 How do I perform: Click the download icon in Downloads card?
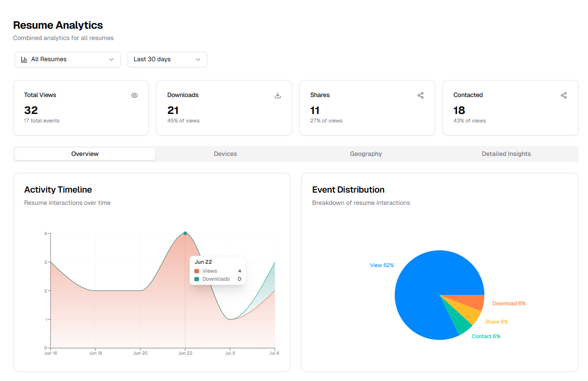tap(278, 95)
